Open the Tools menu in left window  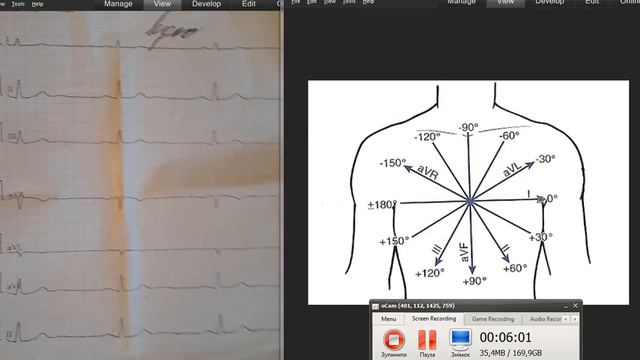[x=18, y=4]
